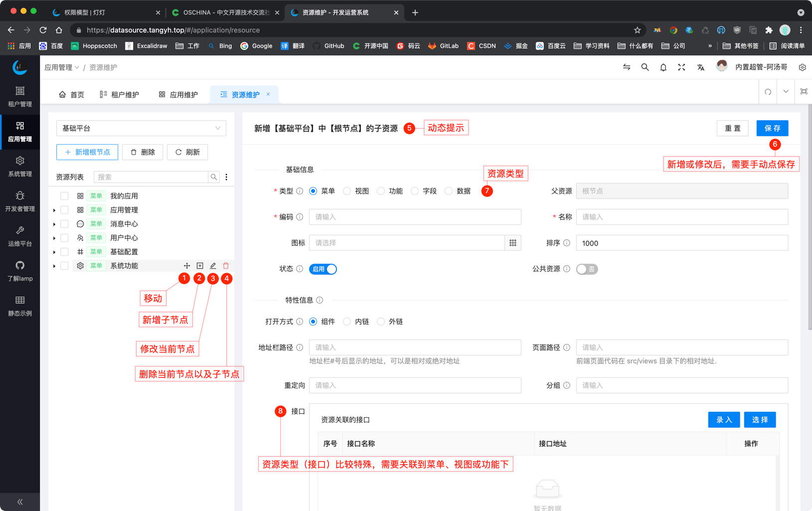Open the 基础平台 application dropdown
The height and width of the screenshot is (511, 812).
coord(141,128)
